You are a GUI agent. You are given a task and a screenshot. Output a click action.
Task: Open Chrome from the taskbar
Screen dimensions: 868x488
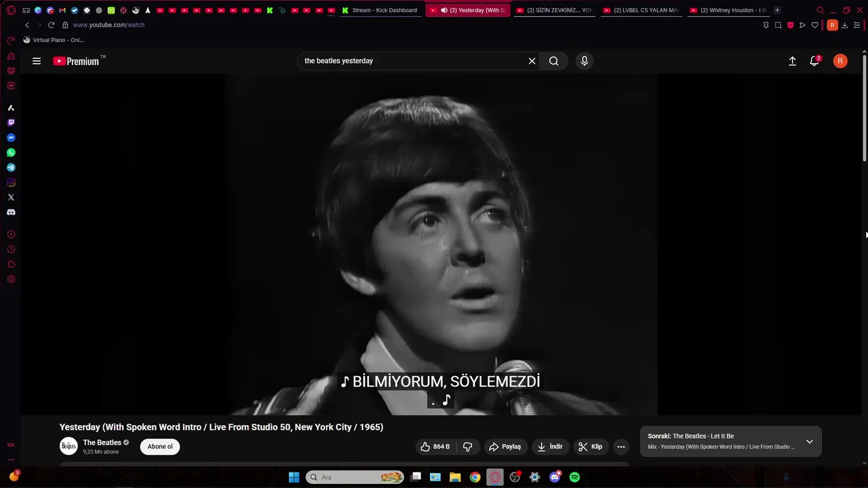475,477
